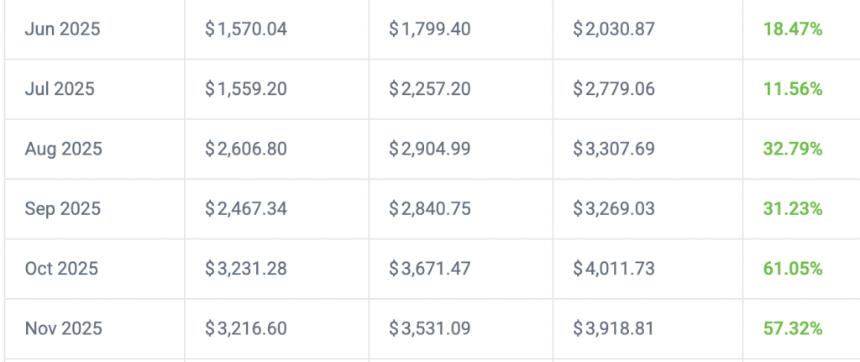Select the 31.23% percentage
Image resolution: width=860 pixels, height=362 pixels.
[793, 208]
